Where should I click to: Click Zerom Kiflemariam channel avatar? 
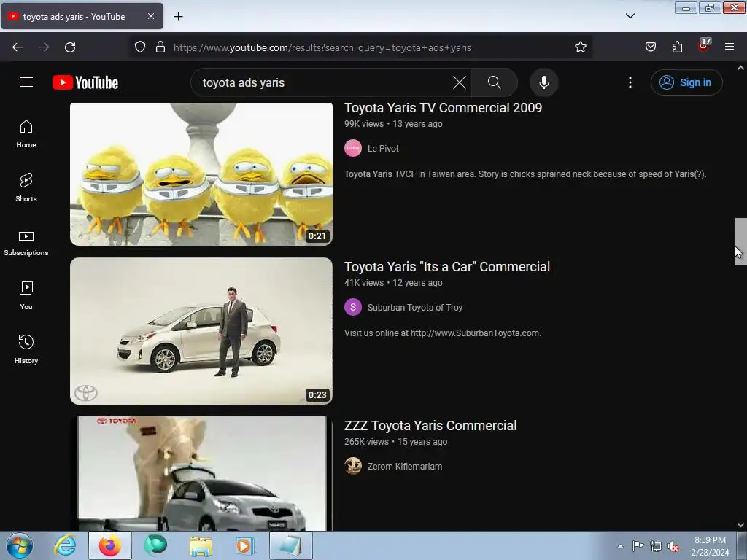(353, 466)
